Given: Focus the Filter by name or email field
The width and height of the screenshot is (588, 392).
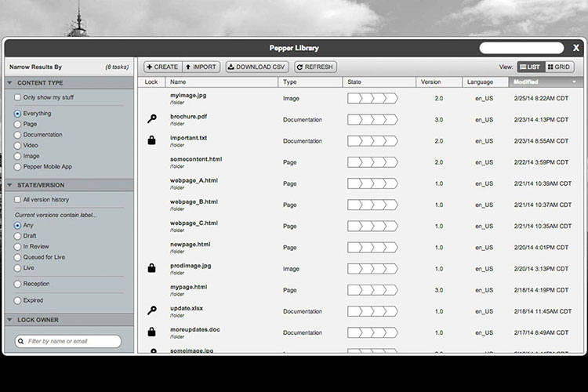Looking at the screenshot, I should click(x=68, y=341).
